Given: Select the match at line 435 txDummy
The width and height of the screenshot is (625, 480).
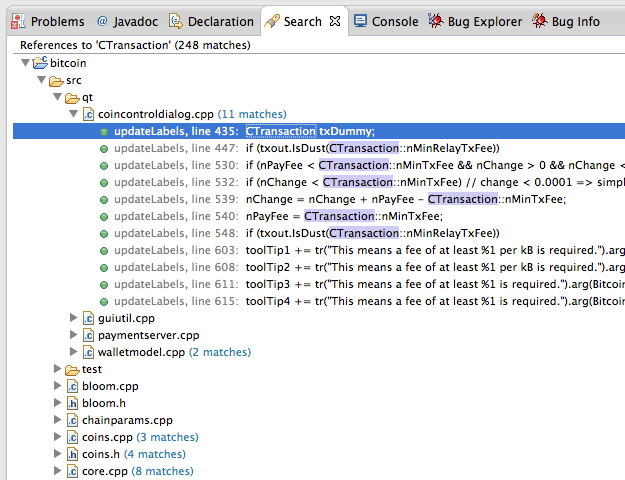Looking at the screenshot, I should pyautogui.click(x=319, y=131).
